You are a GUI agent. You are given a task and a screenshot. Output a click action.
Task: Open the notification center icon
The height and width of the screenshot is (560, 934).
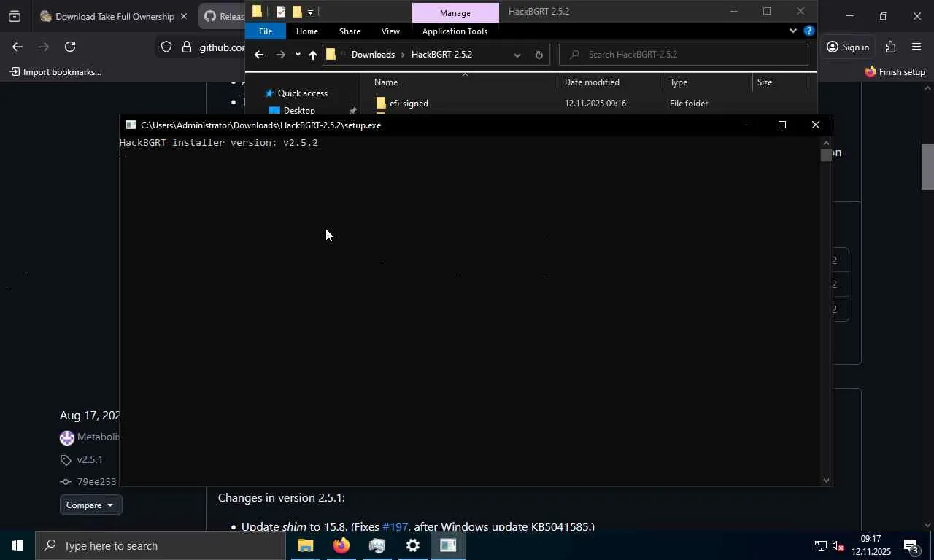[911, 545]
